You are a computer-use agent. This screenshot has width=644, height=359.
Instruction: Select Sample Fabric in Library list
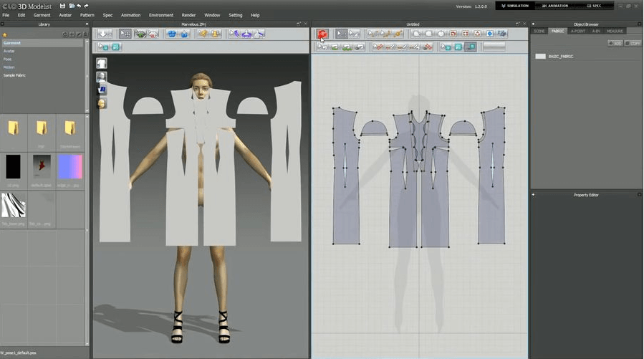coord(14,75)
